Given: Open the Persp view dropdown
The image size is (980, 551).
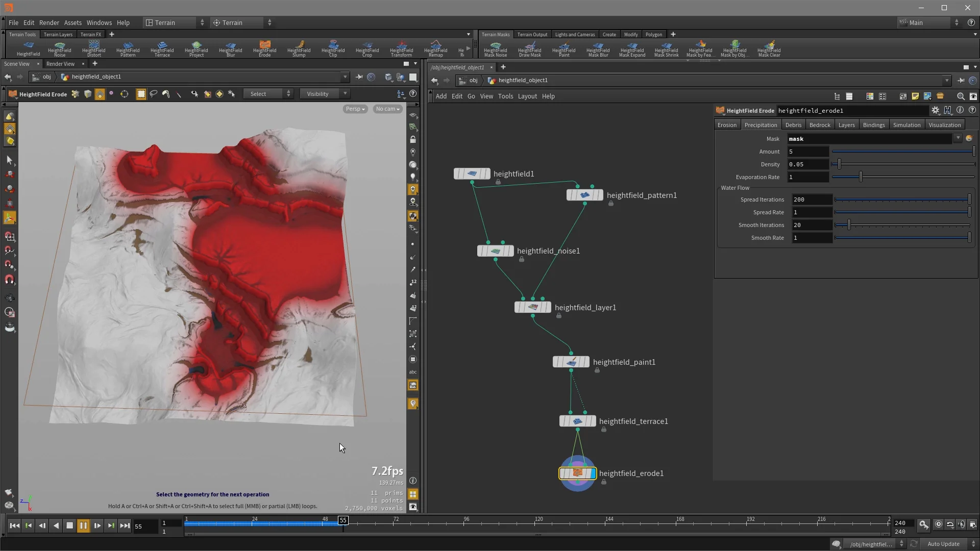Looking at the screenshot, I should point(355,109).
